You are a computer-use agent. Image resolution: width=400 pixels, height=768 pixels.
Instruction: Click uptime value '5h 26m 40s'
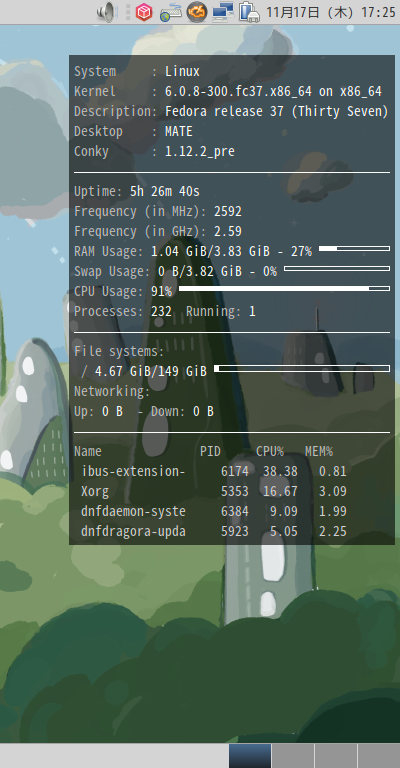click(x=165, y=192)
